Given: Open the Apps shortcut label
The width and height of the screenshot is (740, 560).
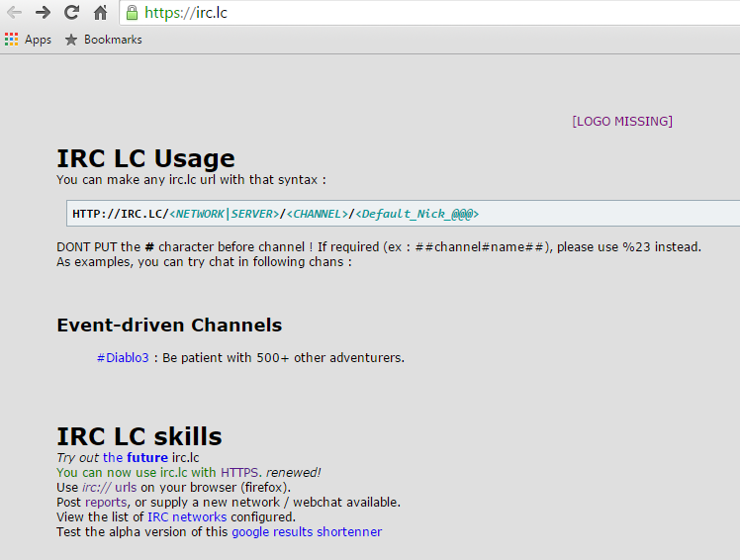Looking at the screenshot, I should 38,40.
